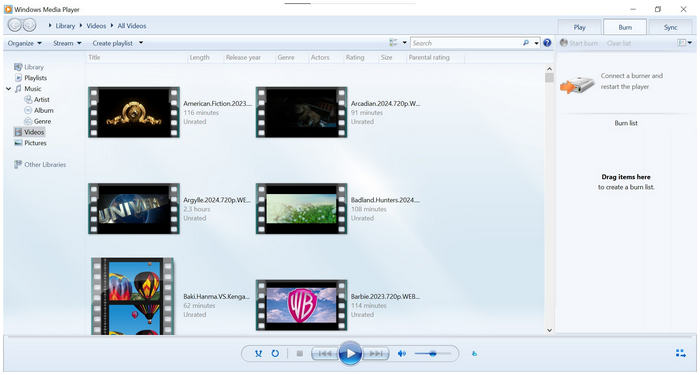Screen dimensions: 700x375
Task: Mute the volume speaker icon
Action: [x=402, y=354]
